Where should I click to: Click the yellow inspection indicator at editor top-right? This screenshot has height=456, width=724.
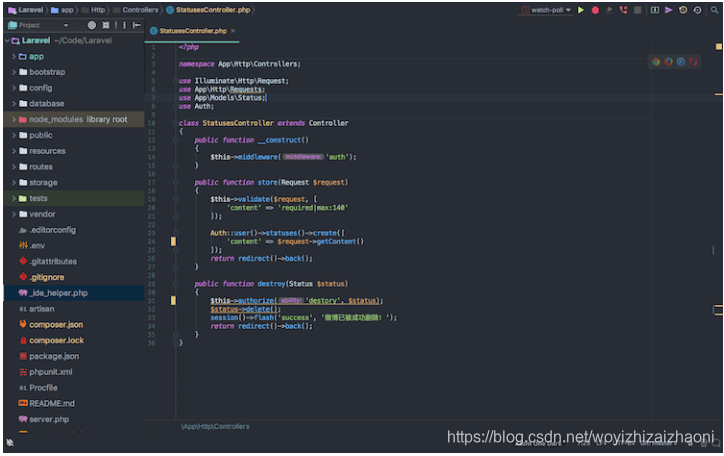tap(719, 47)
